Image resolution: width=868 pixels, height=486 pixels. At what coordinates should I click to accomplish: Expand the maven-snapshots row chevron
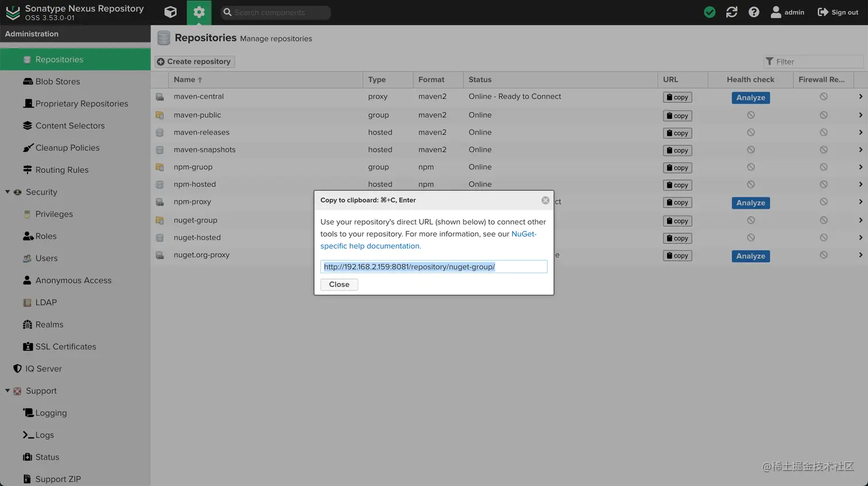860,150
